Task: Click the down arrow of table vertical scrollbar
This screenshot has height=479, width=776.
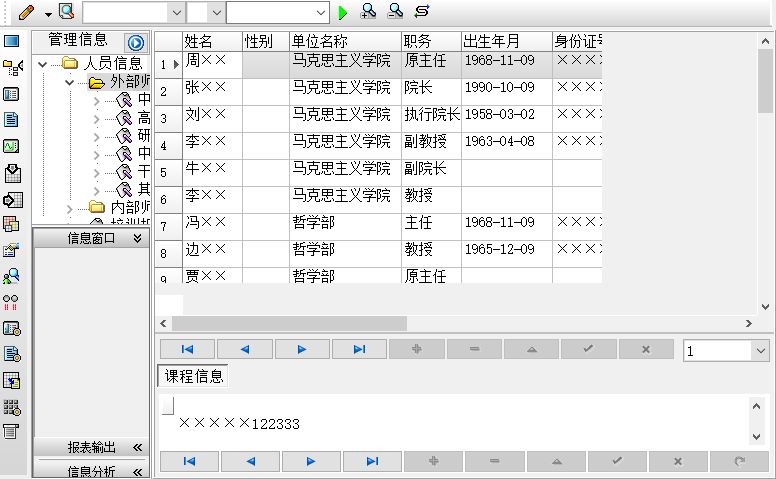Action: pyautogui.click(x=766, y=307)
